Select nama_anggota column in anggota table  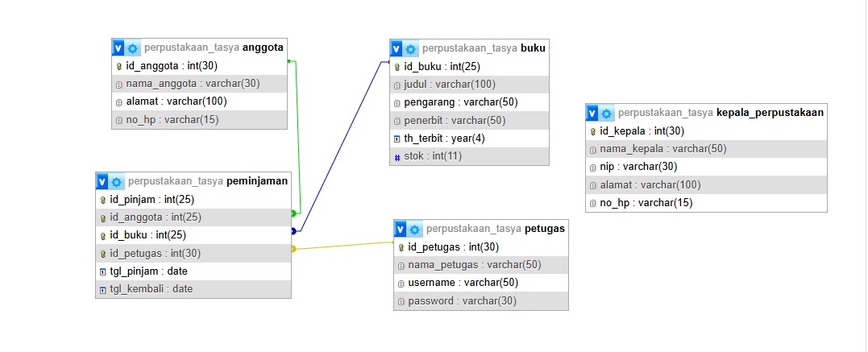pos(199,84)
